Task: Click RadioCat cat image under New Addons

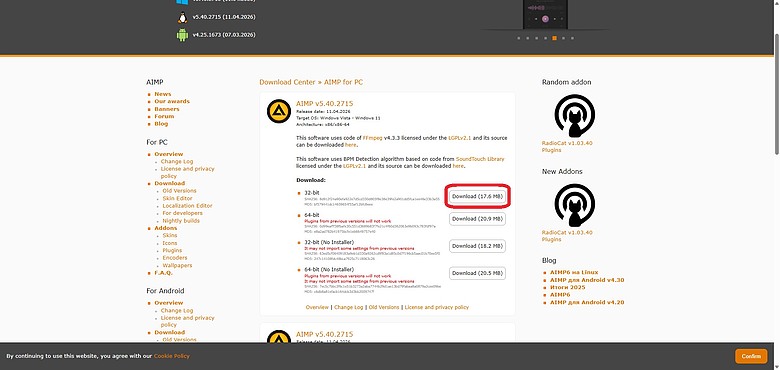Action: point(574,205)
